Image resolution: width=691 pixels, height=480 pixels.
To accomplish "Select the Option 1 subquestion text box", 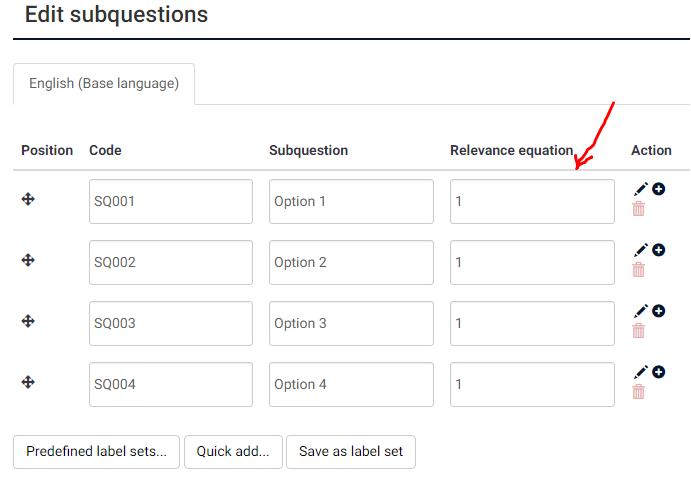I will click(x=351, y=201).
